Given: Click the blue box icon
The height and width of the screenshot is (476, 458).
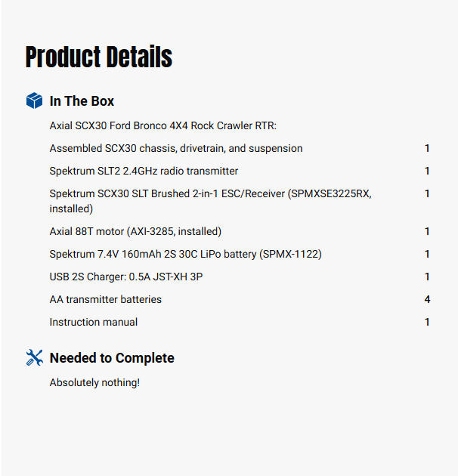Looking at the screenshot, I should click(x=33, y=100).
